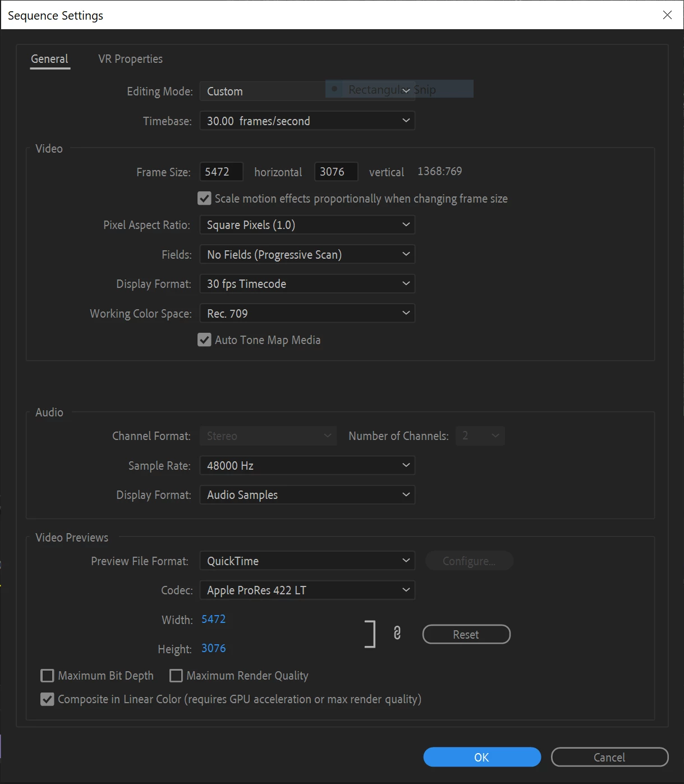Open the video Display Format 30 fps Timecode dropdown
The image size is (684, 784).
pos(307,283)
